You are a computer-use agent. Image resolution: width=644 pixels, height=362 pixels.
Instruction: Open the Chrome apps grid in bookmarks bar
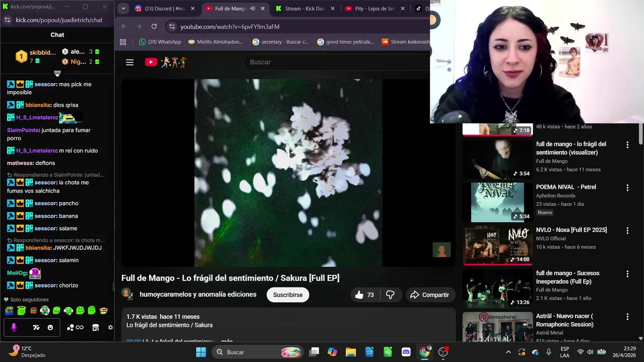[x=123, y=42]
